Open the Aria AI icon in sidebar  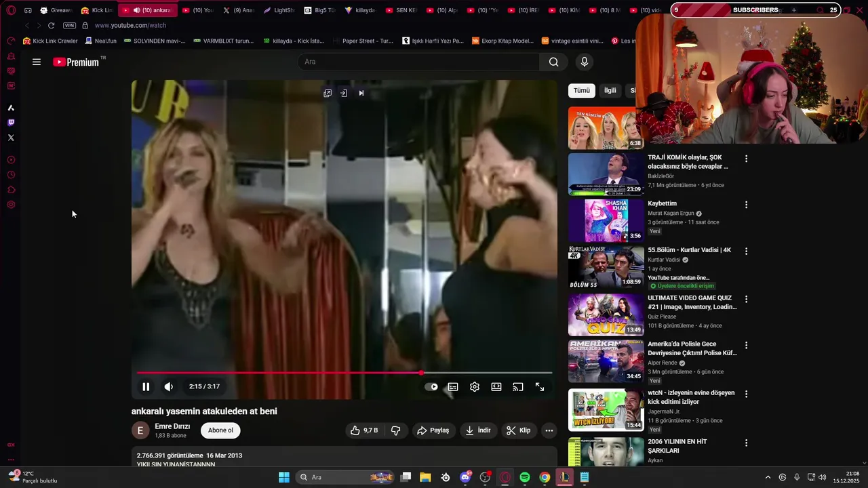coord(11,108)
